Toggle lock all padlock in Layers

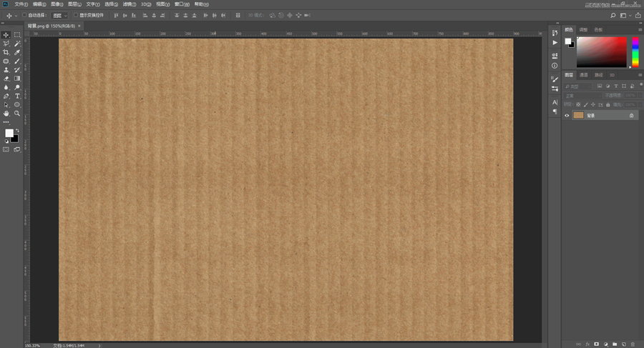[x=608, y=104]
